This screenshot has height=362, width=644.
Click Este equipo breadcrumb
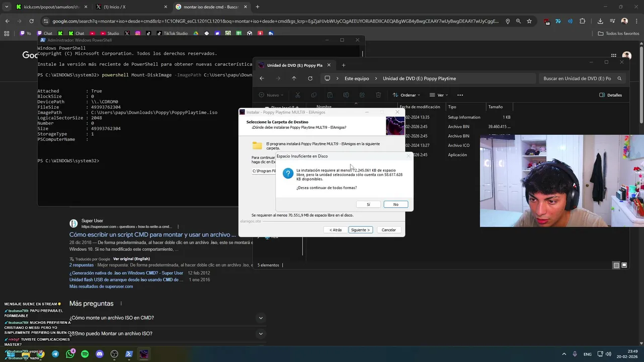pos(357,78)
